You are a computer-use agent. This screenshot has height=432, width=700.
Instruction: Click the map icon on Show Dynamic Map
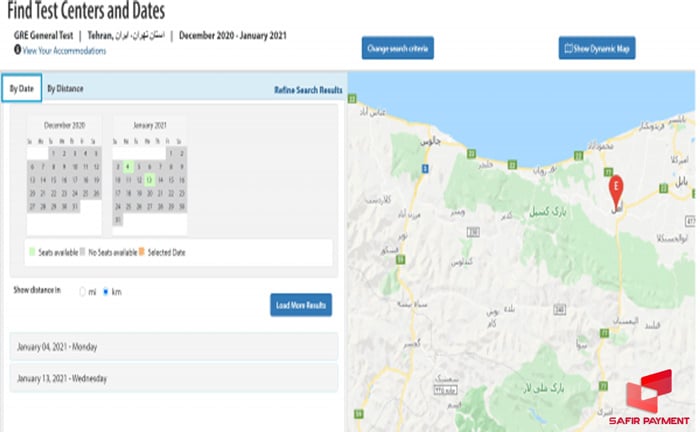coord(569,48)
